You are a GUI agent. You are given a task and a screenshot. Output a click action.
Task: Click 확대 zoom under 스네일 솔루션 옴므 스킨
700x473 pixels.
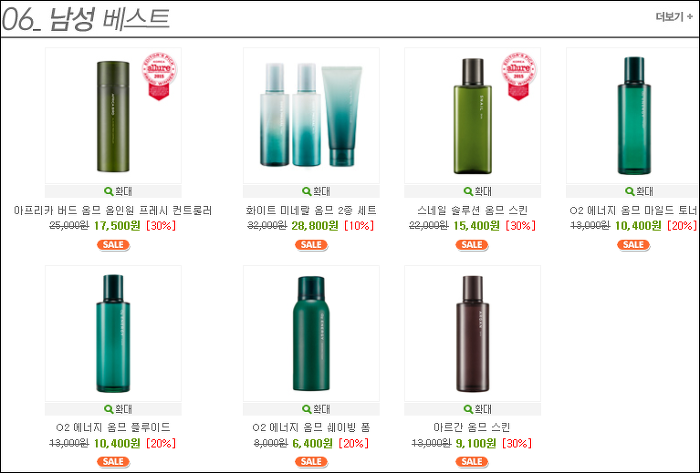(477, 191)
